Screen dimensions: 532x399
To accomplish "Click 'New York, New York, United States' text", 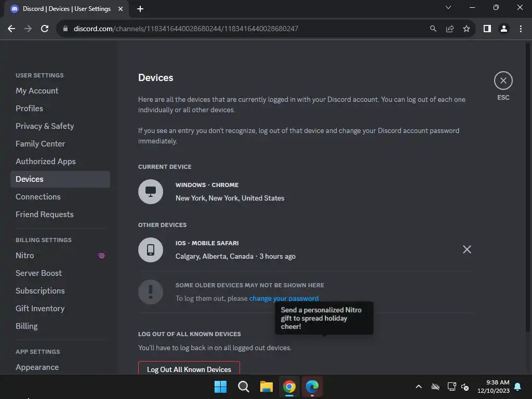I will click(230, 198).
